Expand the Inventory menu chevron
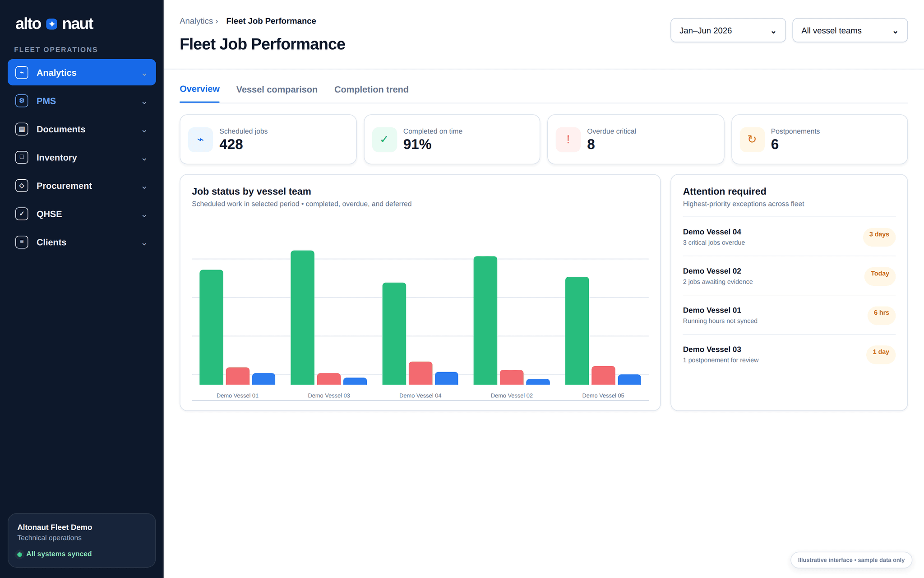The height and width of the screenshot is (578, 924). [144, 159]
